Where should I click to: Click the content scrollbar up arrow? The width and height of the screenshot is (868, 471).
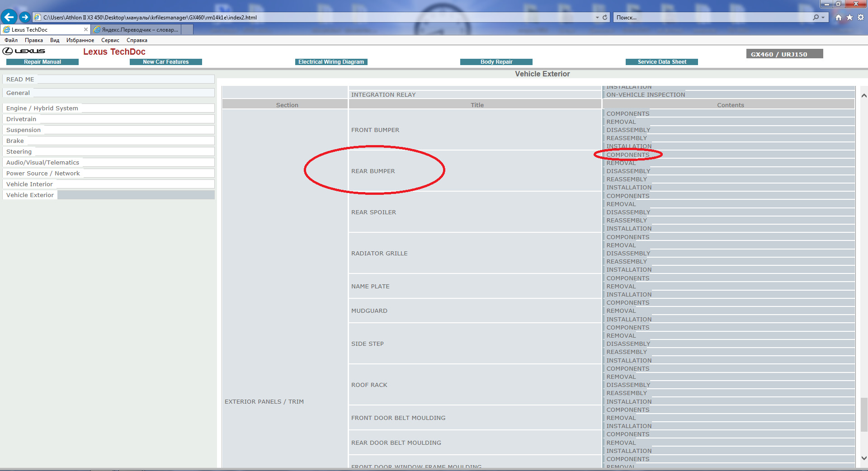(864, 96)
